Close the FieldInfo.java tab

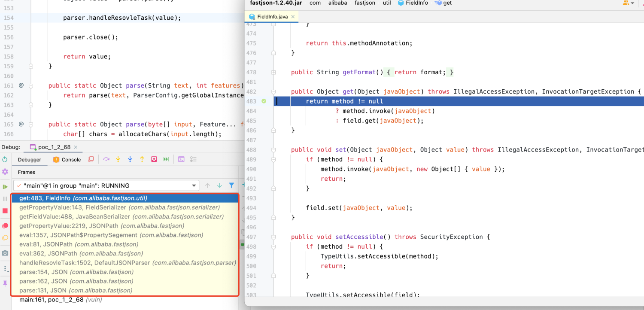(x=293, y=16)
